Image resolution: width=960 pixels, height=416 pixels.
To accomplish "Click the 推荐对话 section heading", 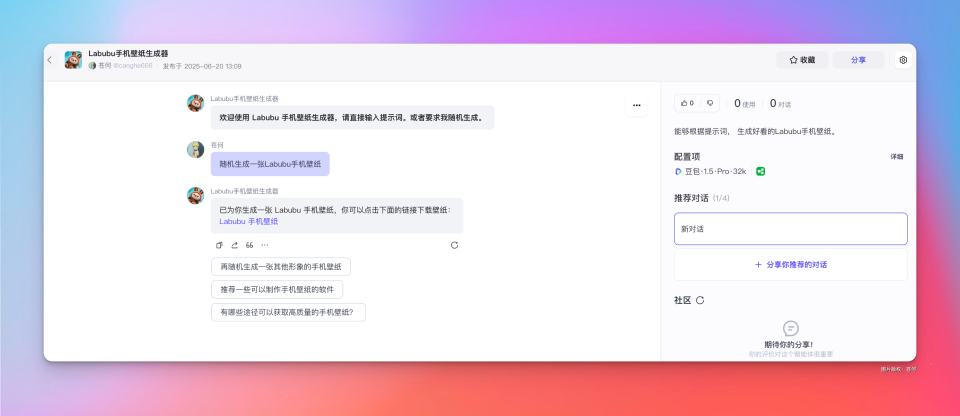I will (691, 198).
